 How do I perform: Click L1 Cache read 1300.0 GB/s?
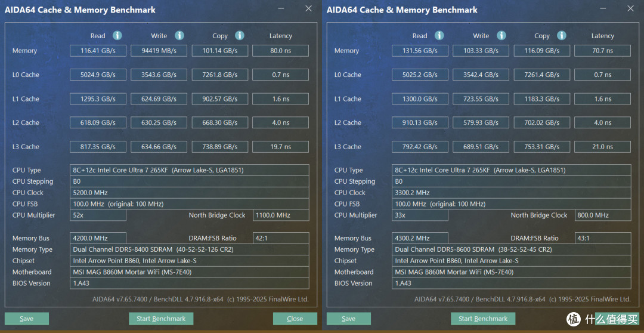[420, 99]
